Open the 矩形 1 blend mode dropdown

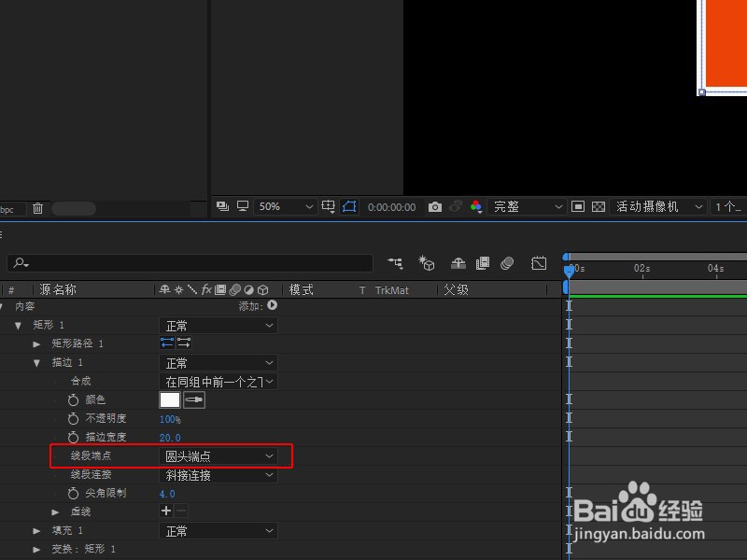[x=218, y=326]
